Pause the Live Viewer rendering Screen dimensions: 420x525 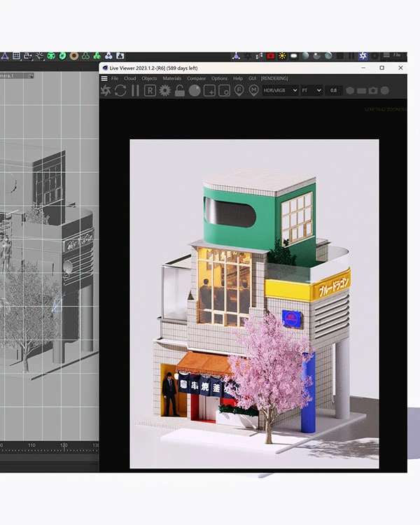135,91
